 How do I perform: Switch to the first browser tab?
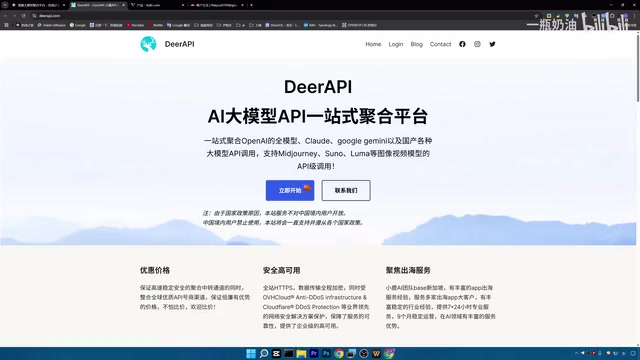(38, 5)
